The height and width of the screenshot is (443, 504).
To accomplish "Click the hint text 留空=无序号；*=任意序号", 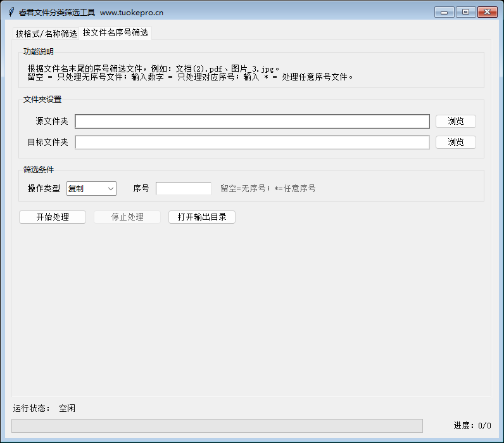I will click(268, 188).
